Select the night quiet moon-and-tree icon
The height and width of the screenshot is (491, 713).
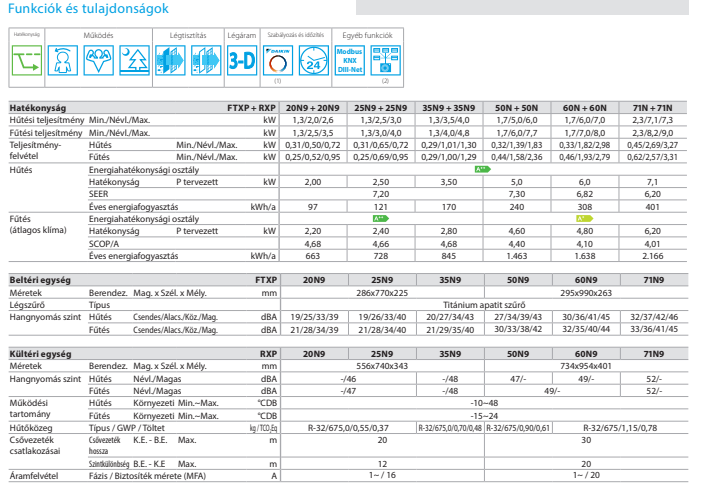pos(135,60)
